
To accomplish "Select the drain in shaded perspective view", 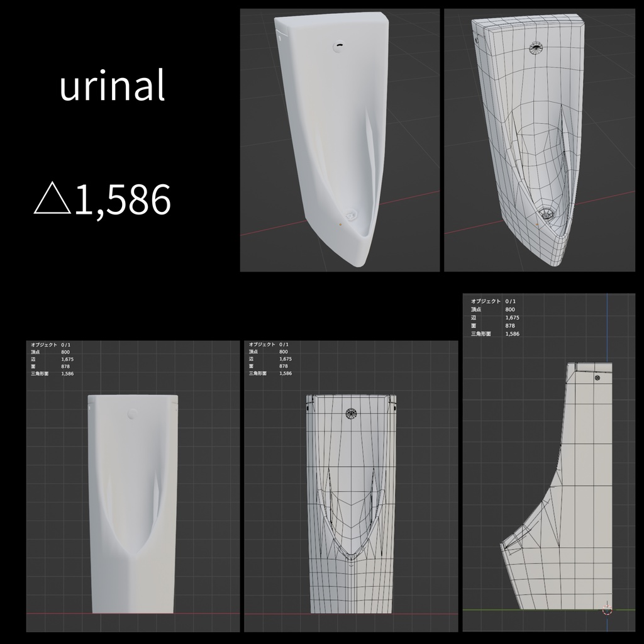I will click(351, 215).
